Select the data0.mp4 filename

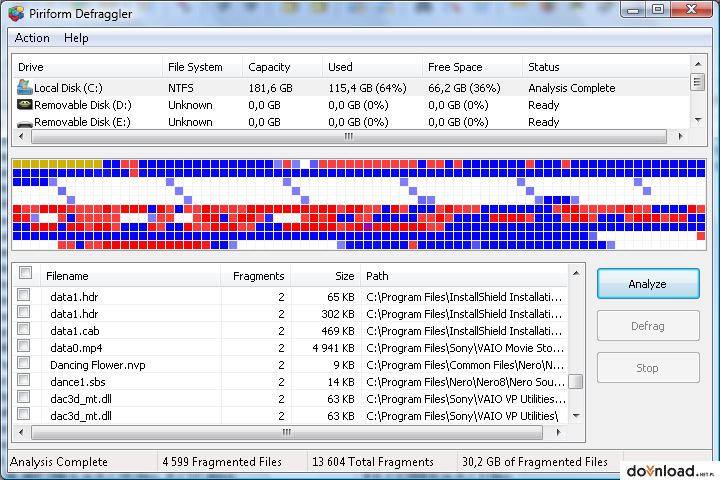(76, 348)
